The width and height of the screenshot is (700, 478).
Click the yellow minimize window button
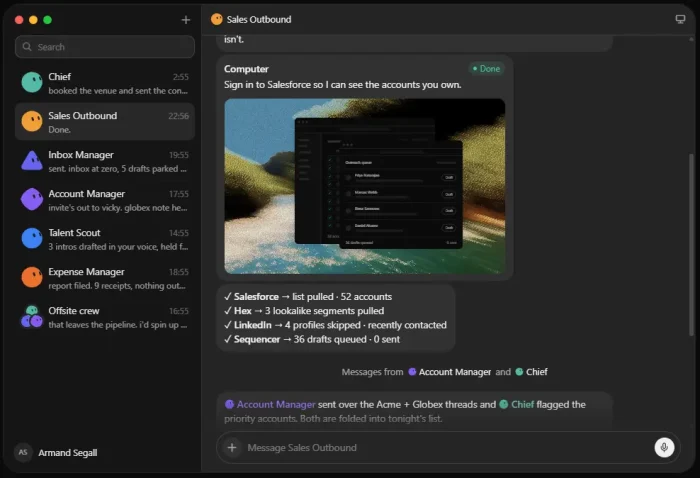(33, 20)
